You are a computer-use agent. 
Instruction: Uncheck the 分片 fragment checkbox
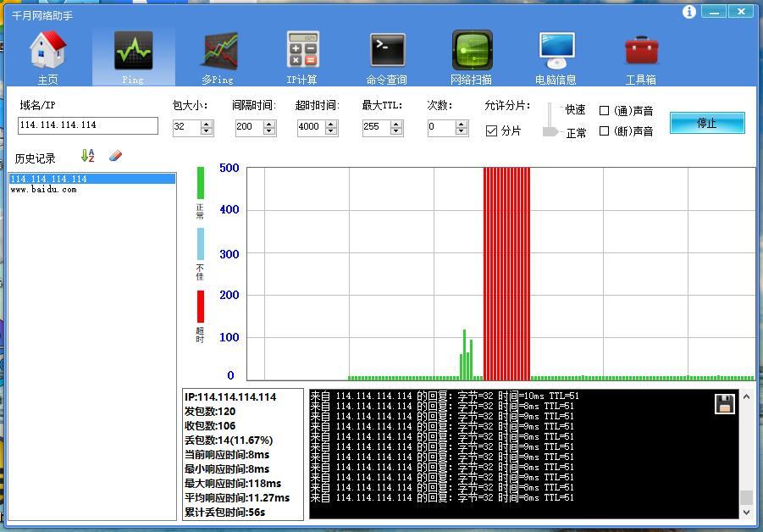(x=491, y=130)
